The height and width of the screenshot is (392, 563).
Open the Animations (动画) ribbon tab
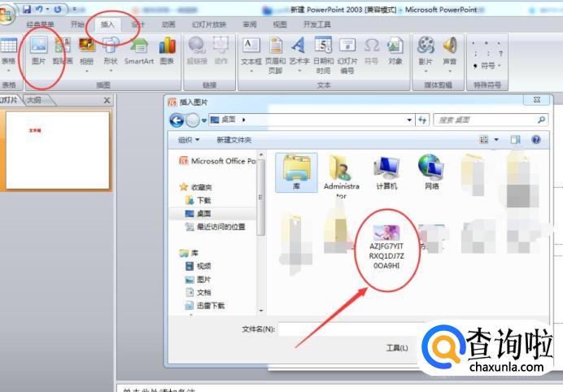point(168,24)
